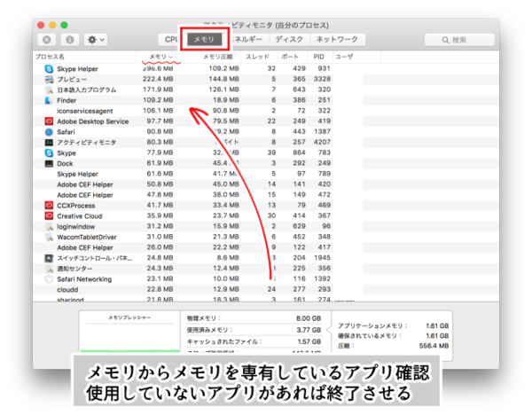Click the 検索 search field

[x=459, y=40]
